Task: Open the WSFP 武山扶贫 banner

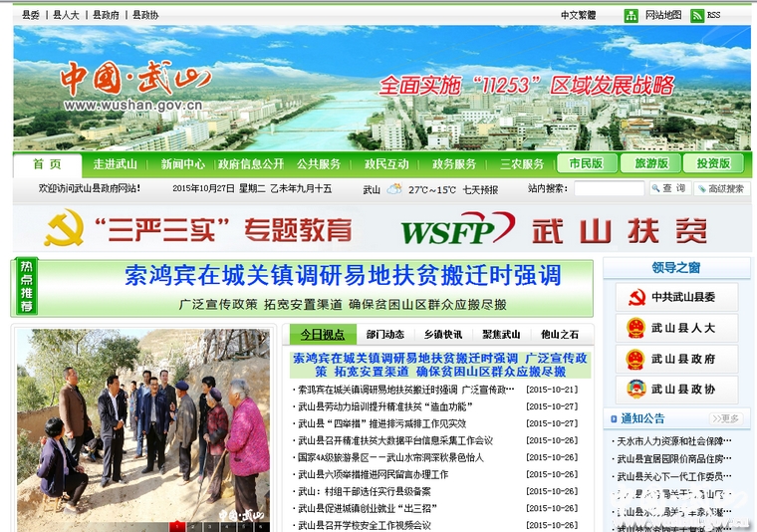Action: pyautogui.click(x=554, y=230)
